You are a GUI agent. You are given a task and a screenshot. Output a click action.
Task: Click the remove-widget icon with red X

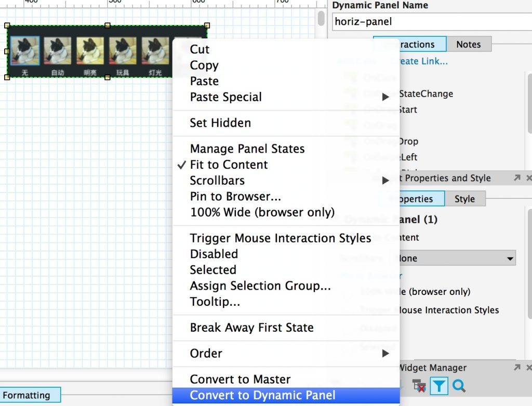(x=419, y=386)
